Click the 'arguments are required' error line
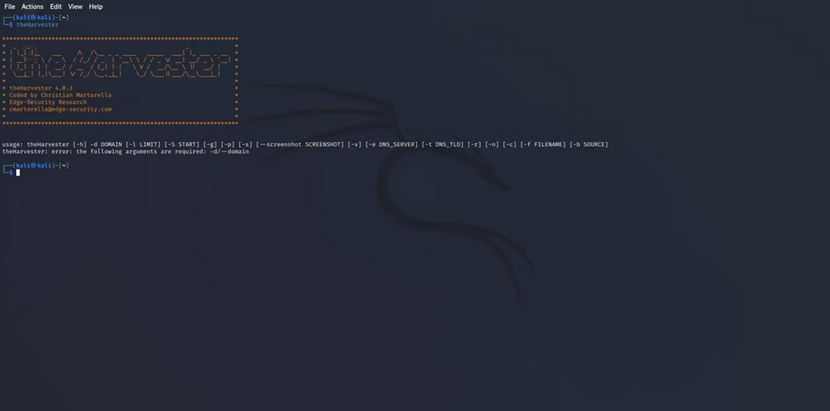Screen dimensions: 830x411 pyautogui.click(x=125, y=151)
